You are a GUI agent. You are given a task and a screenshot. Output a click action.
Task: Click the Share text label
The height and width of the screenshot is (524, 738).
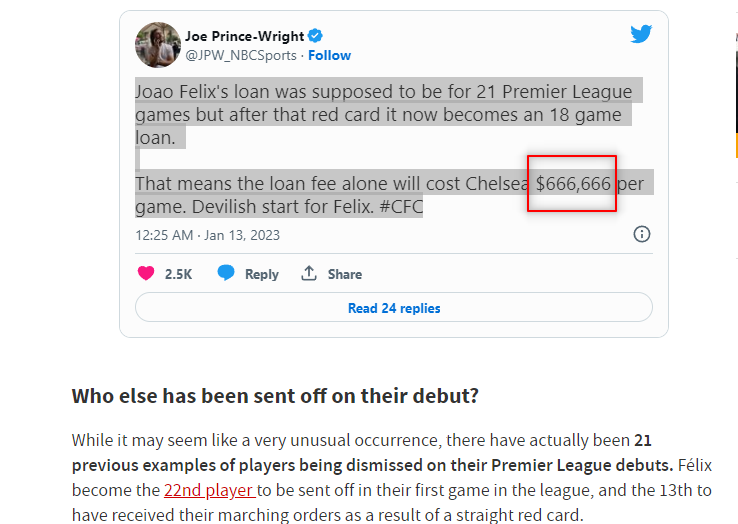(345, 274)
